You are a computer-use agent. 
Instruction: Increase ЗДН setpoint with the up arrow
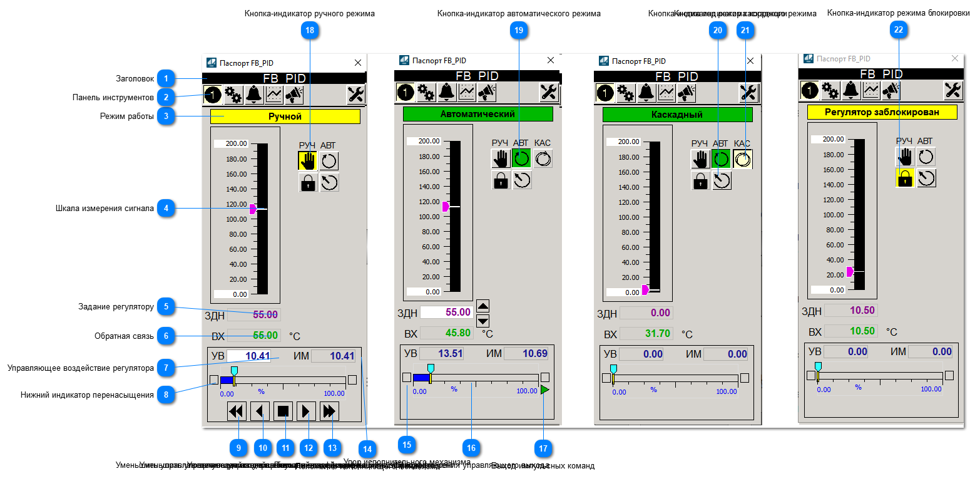pyautogui.click(x=483, y=306)
